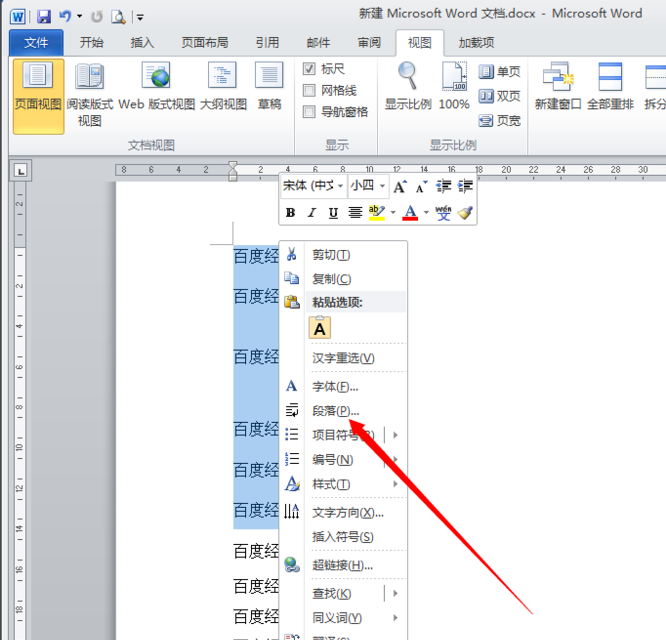
Task: Toggle Italic in mini toolbar
Action: (312, 212)
